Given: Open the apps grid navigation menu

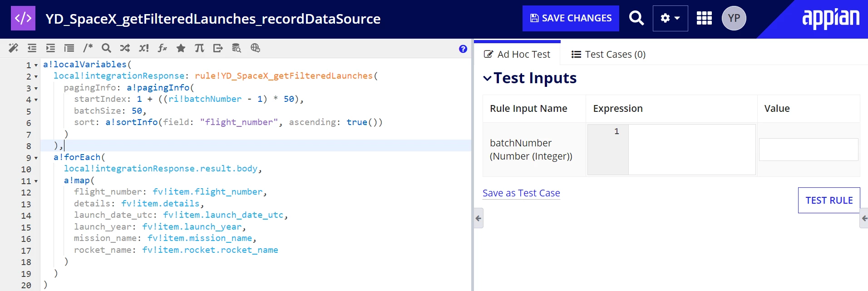Looking at the screenshot, I should pyautogui.click(x=704, y=18).
